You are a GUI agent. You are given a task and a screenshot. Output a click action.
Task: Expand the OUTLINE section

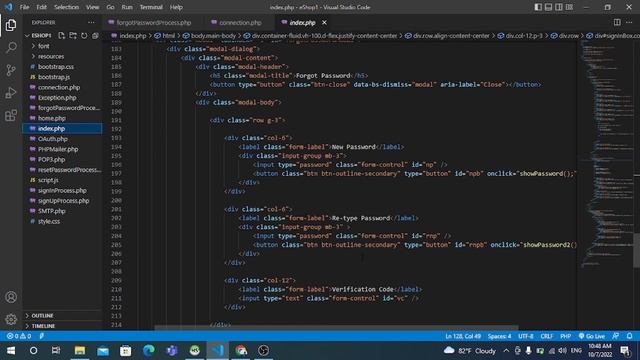[x=42, y=316]
